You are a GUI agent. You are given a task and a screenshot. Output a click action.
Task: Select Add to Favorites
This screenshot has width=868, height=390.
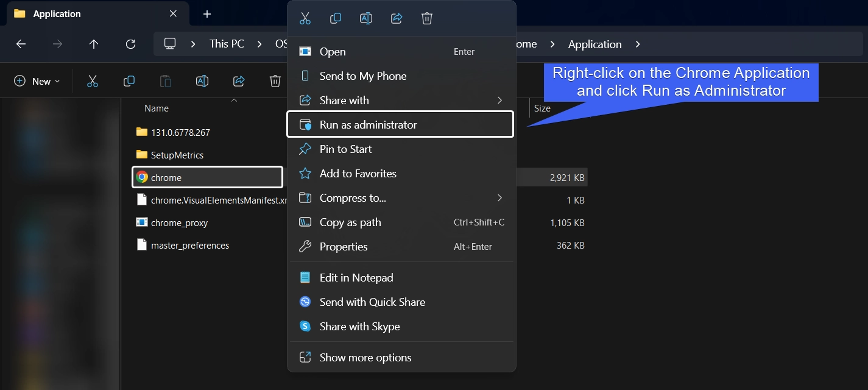click(401, 174)
